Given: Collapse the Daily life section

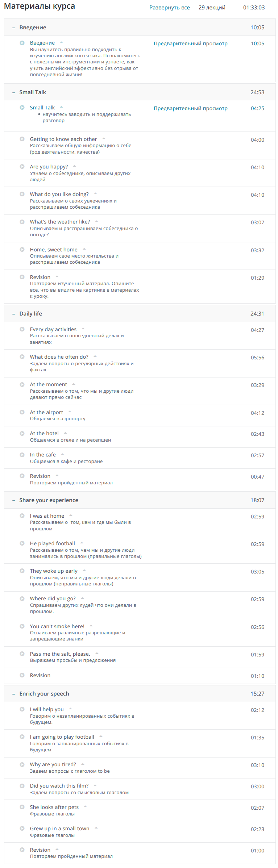Looking at the screenshot, I should [14, 314].
